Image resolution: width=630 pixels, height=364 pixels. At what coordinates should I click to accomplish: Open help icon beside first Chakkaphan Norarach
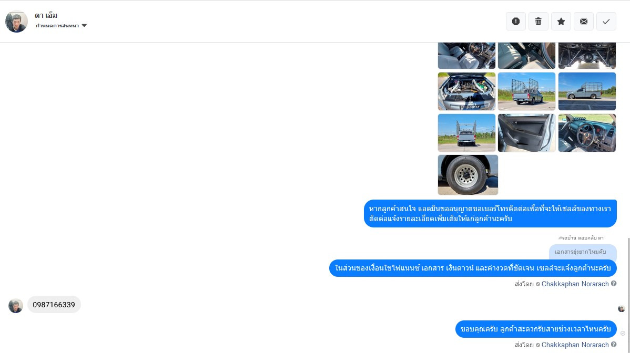[614, 283]
